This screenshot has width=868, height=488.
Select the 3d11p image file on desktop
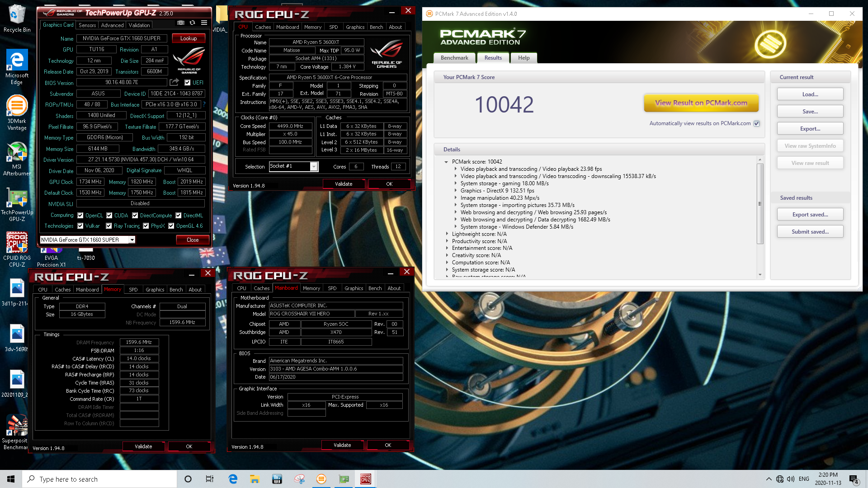point(17,293)
